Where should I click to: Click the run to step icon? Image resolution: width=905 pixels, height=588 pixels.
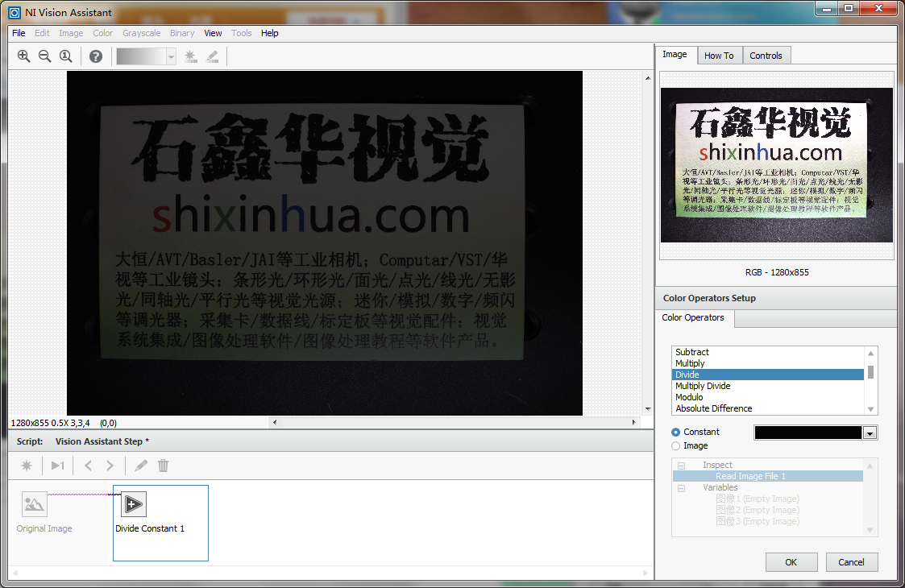point(58,465)
